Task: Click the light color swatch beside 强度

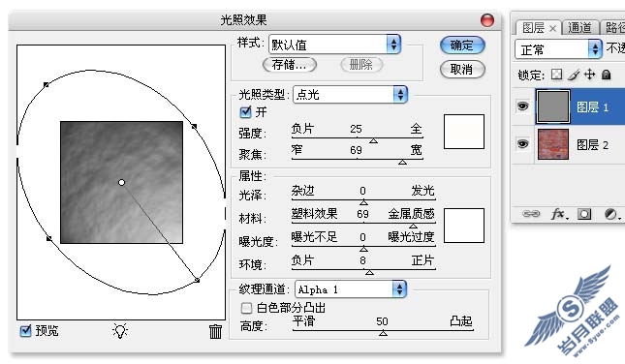Action: click(464, 132)
